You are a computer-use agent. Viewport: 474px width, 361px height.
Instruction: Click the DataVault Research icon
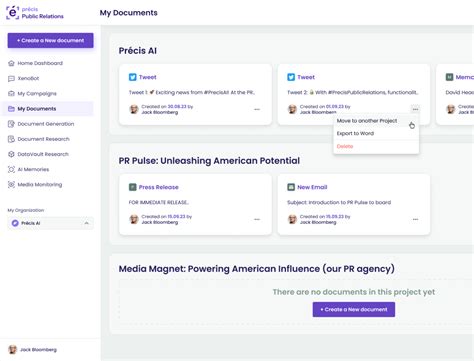click(11, 154)
